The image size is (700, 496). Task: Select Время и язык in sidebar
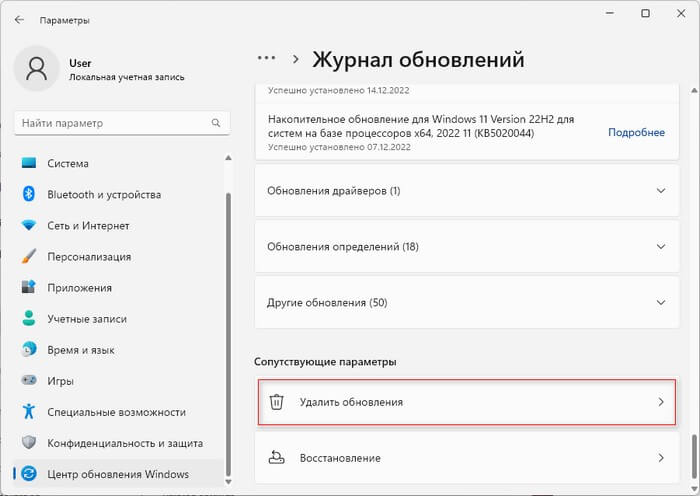point(80,349)
